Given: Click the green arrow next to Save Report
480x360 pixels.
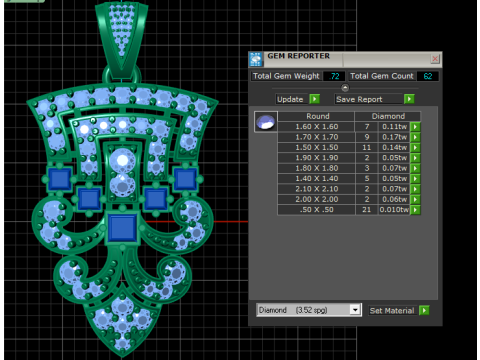Looking at the screenshot, I should [409, 99].
